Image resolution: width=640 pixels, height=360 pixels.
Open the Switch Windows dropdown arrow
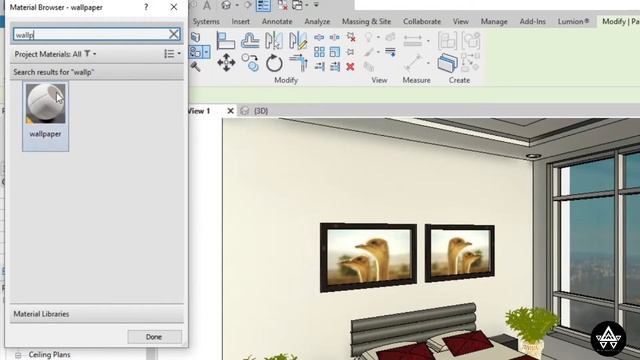[x=307, y=5]
